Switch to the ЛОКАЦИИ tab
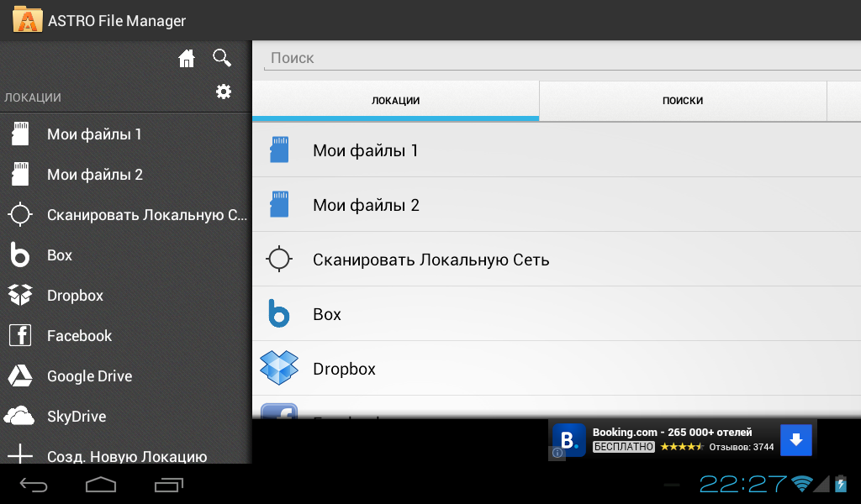This screenshot has width=861, height=504. (395, 101)
